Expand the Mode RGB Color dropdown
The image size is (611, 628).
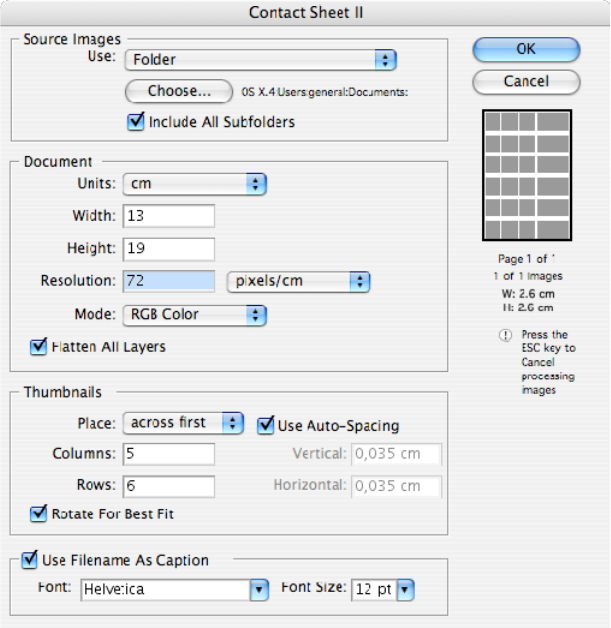[x=194, y=314]
